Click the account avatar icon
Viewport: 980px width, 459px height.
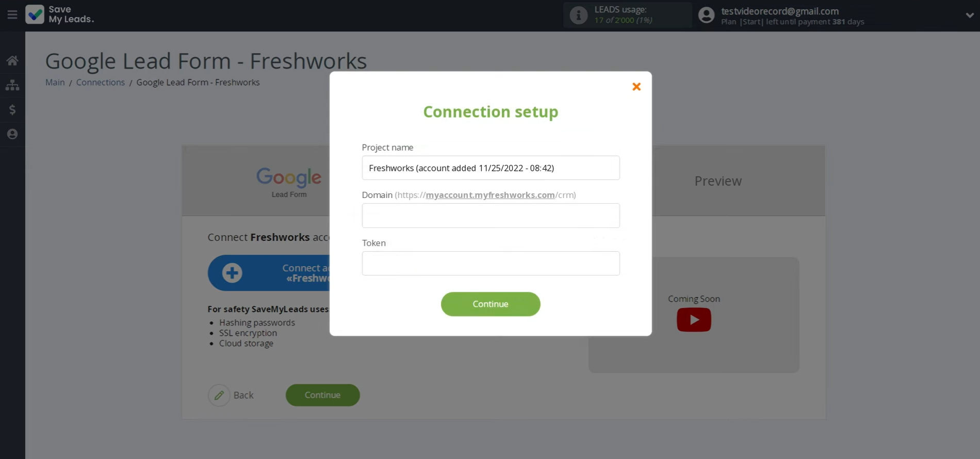tap(706, 15)
